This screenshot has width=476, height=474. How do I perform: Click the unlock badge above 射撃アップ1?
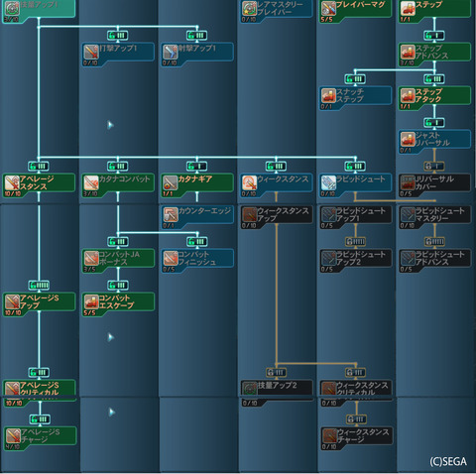coord(197,36)
